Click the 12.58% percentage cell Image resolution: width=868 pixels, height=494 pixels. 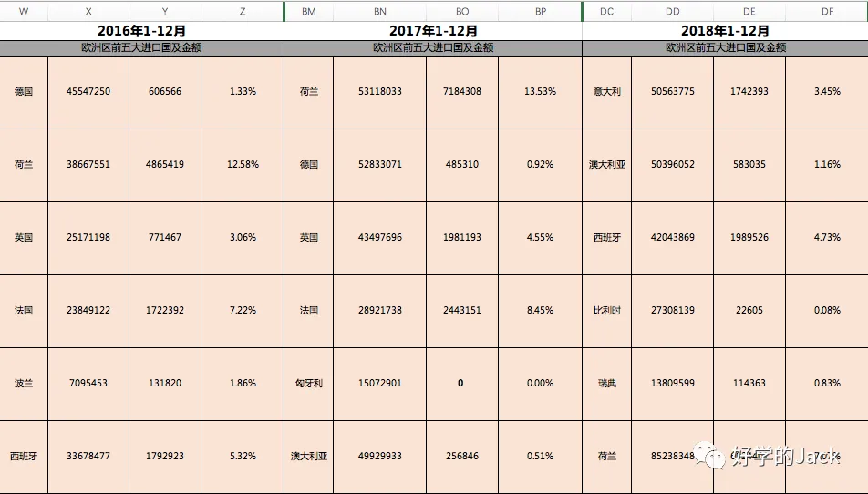point(243,165)
